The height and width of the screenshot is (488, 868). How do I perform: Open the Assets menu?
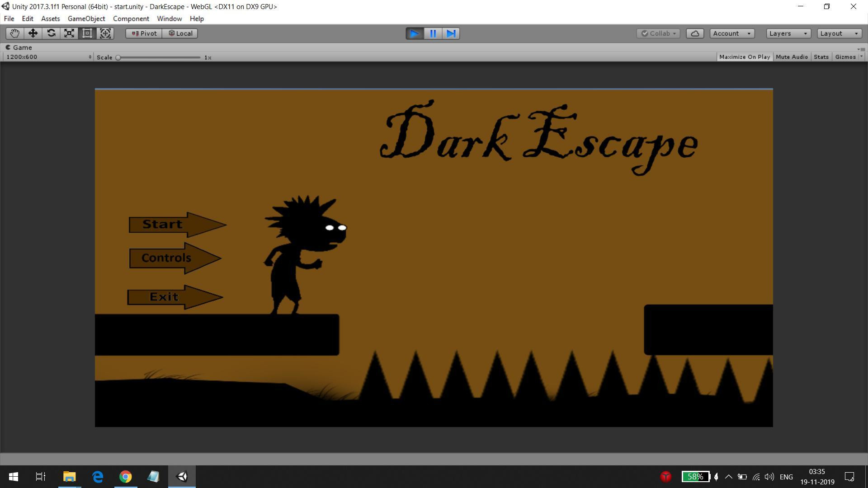pyautogui.click(x=50, y=19)
